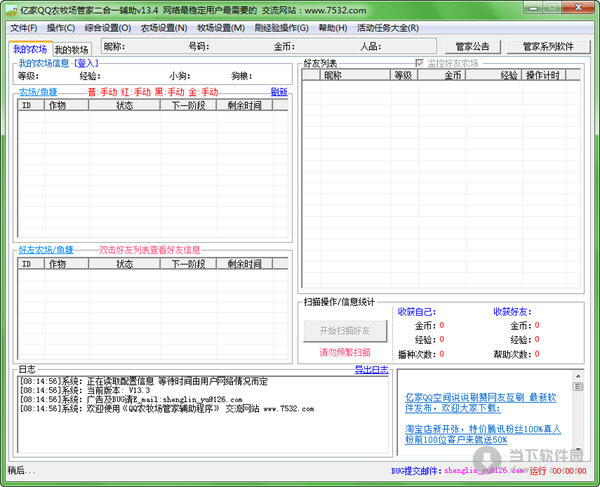The height and width of the screenshot is (487, 600).
Task: Click the 导出日志 export link
Action: [371, 370]
